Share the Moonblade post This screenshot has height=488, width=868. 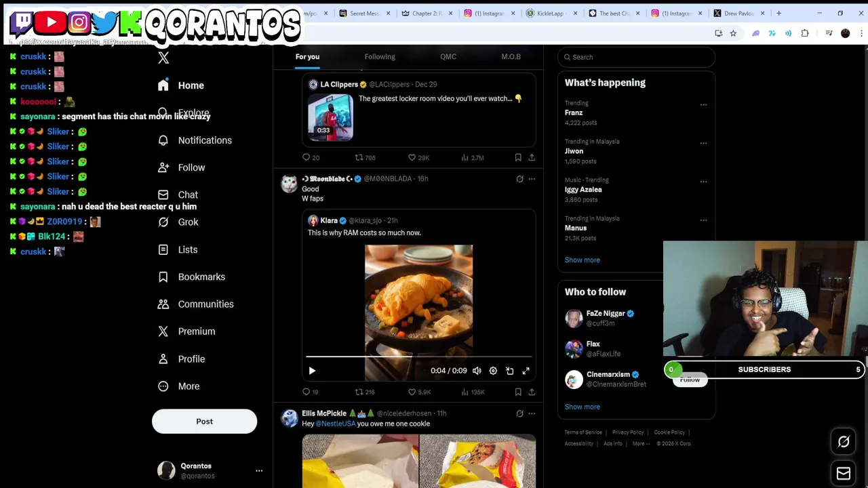click(532, 392)
